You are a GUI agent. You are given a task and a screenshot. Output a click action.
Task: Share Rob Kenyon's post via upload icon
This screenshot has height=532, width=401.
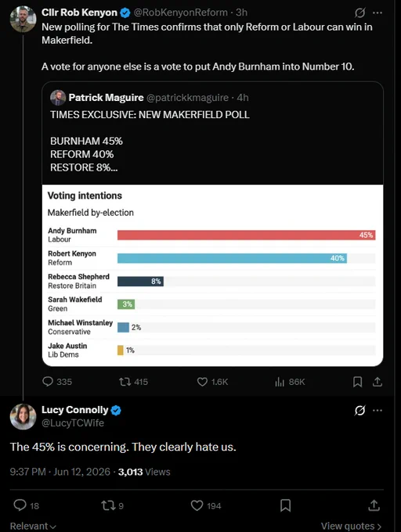point(378,382)
